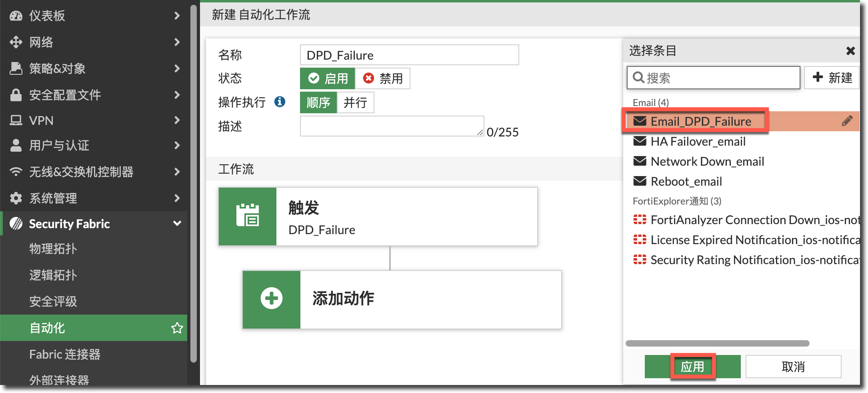
Task: Click the Security Fabric icon in the sidebar
Action: 16,224
